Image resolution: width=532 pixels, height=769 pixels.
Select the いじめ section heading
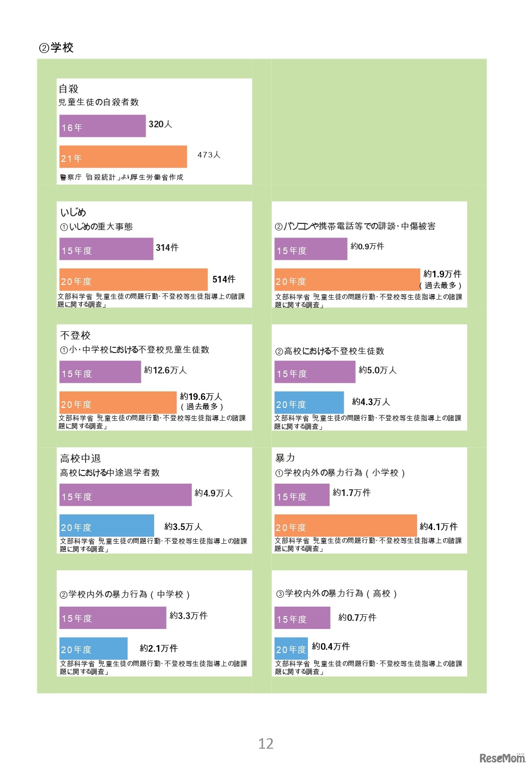point(73,212)
